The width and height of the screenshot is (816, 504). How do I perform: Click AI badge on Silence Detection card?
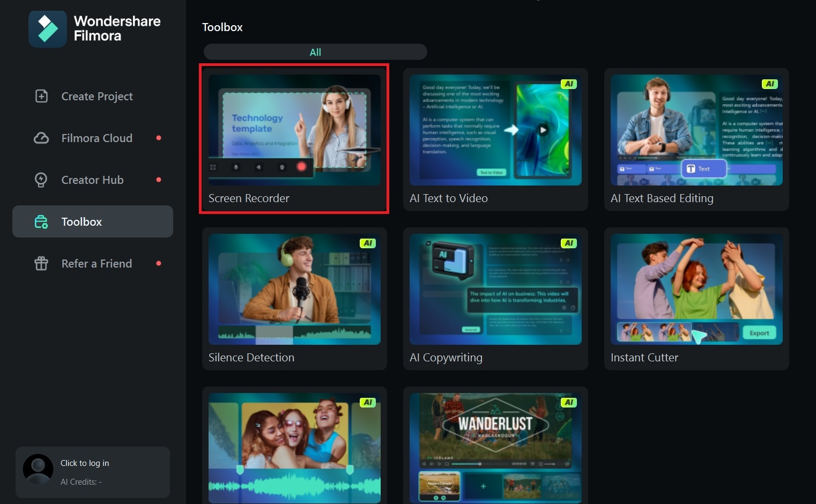point(367,243)
